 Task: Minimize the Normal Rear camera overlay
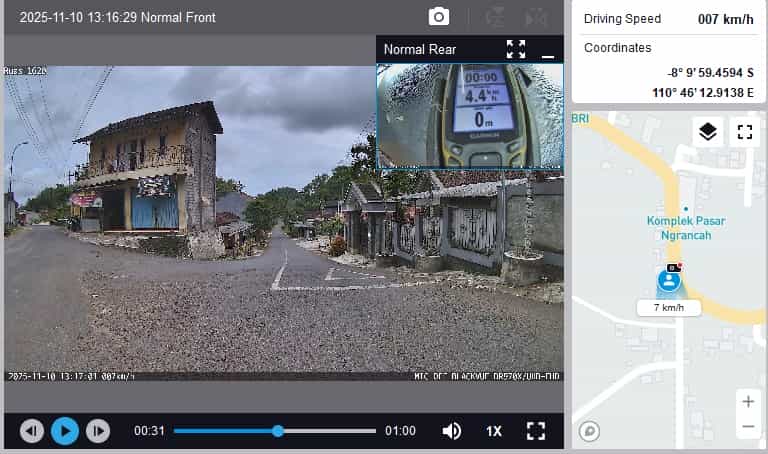(x=547, y=50)
